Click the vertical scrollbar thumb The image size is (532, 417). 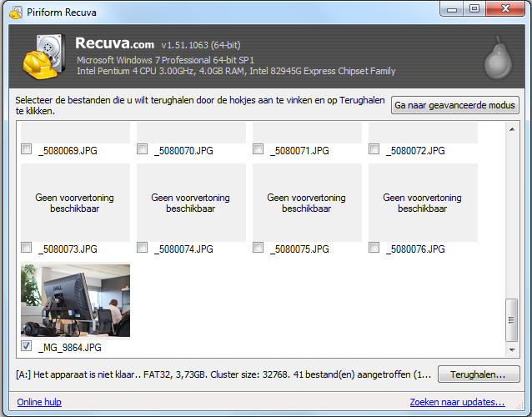(512, 320)
